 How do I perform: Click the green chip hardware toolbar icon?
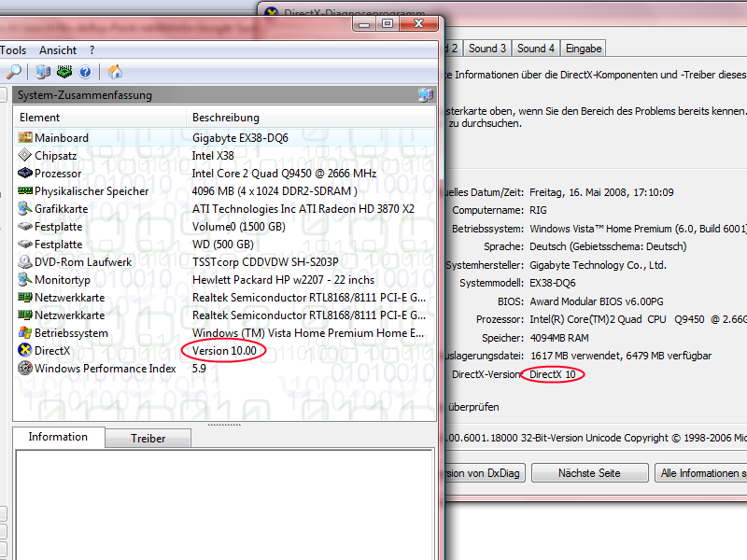tap(63, 72)
